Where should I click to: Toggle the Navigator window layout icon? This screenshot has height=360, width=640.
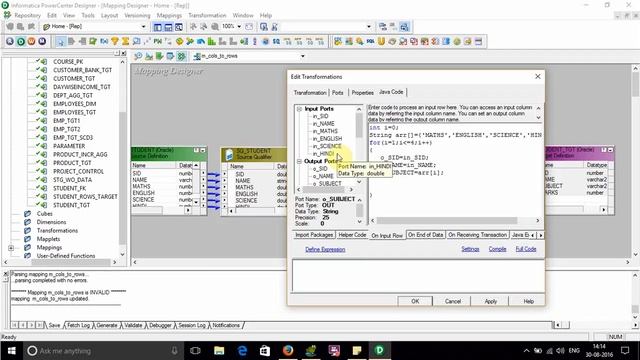(158, 27)
